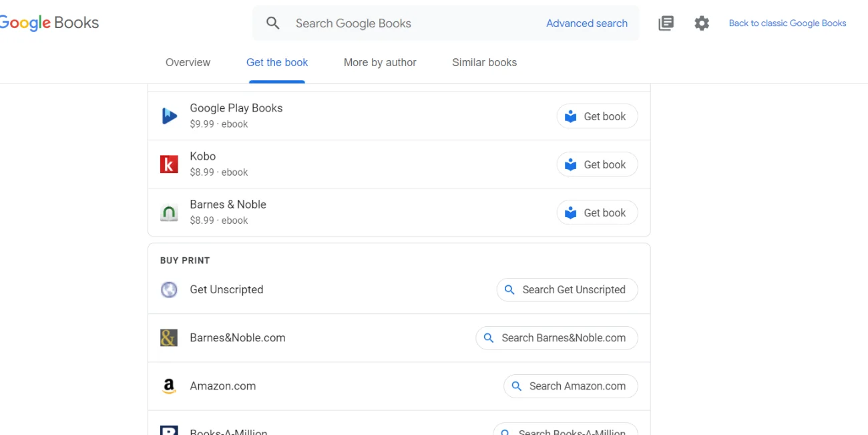This screenshot has width=868, height=435.
Task: Click the Google Play Books logo icon
Action: point(169,116)
